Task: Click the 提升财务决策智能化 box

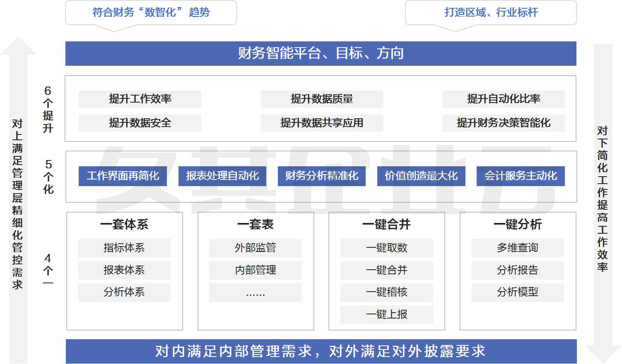Action: pyautogui.click(x=504, y=123)
